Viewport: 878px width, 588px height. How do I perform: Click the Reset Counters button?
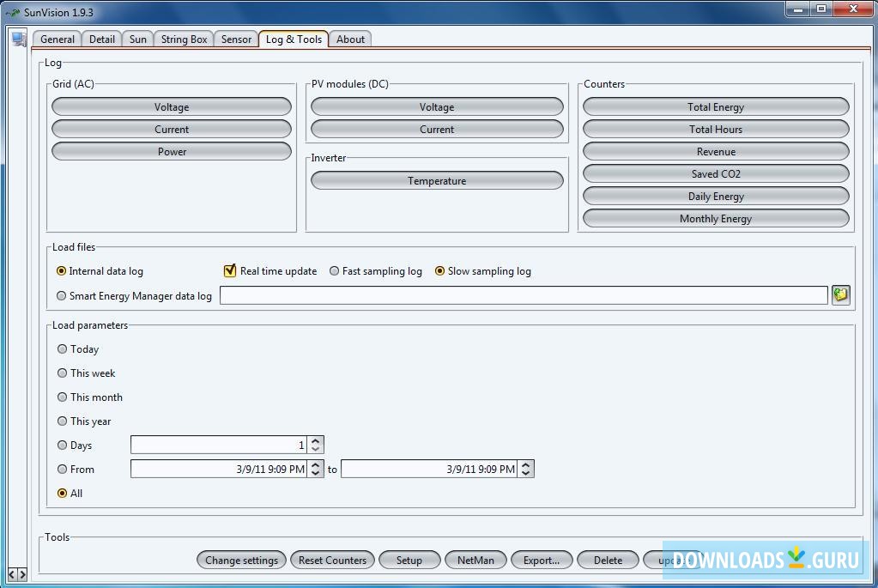[x=332, y=560]
